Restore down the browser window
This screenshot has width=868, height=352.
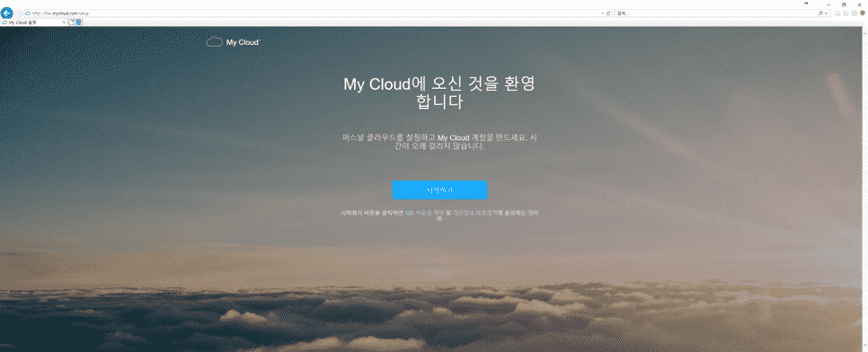tap(844, 4)
